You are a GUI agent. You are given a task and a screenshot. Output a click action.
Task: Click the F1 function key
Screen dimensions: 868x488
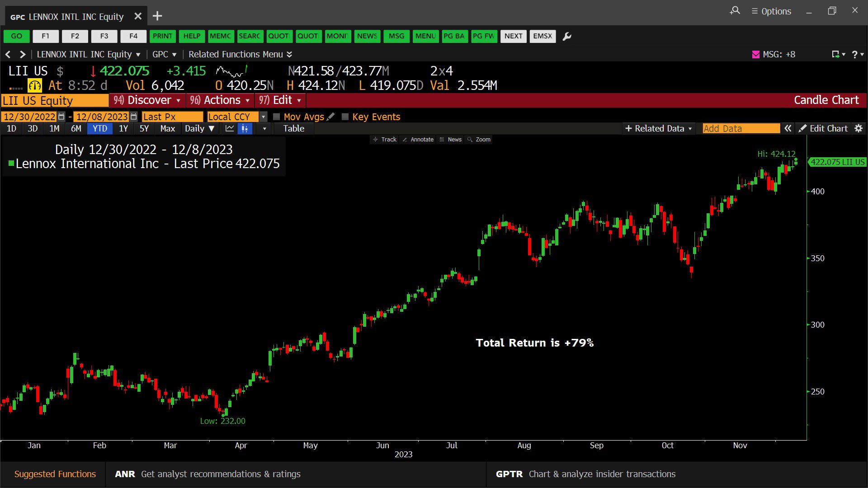(x=46, y=36)
